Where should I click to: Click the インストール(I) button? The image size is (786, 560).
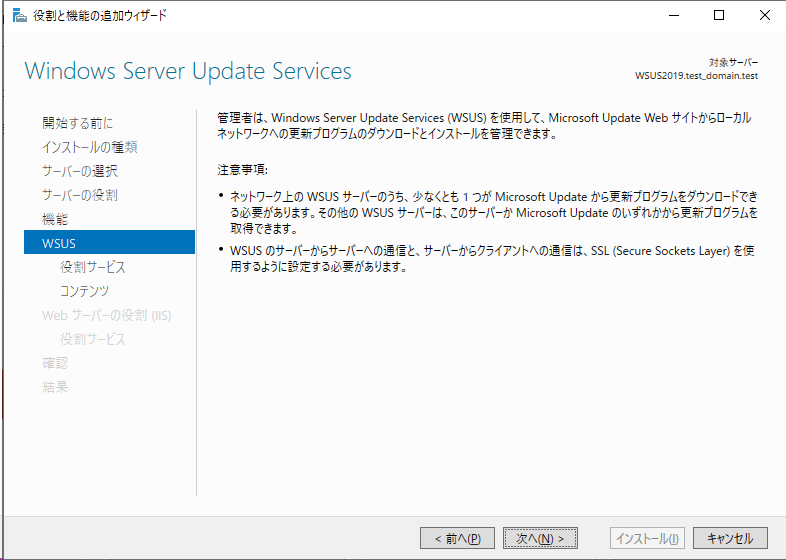click(x=647, y=538)
